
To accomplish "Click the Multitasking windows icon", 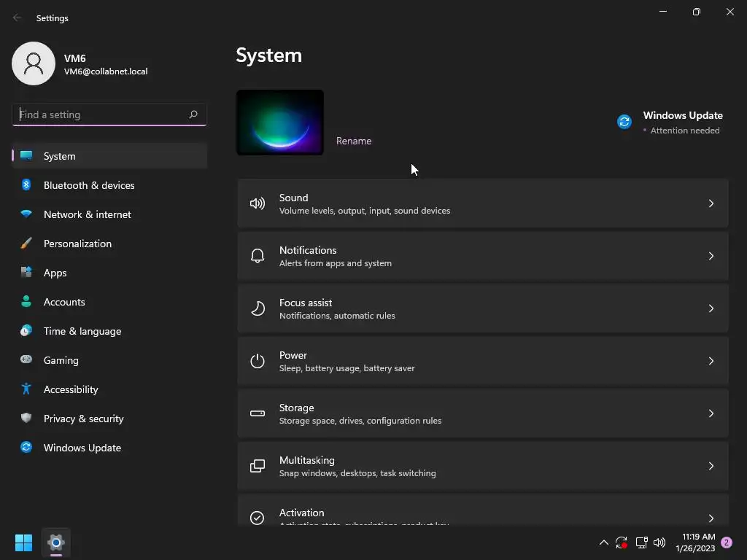I will [258, 466].
